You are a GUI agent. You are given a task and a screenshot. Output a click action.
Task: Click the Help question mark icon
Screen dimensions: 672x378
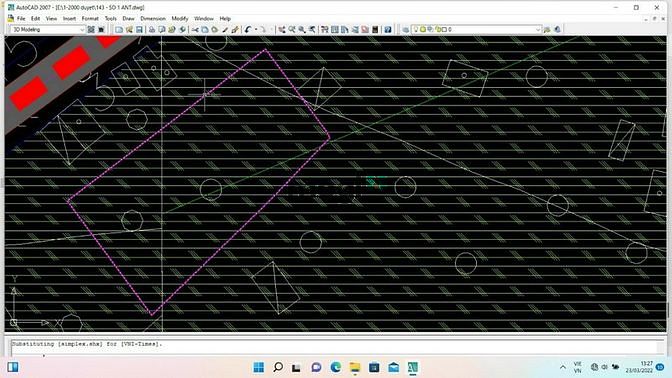(x=388, y=30)
